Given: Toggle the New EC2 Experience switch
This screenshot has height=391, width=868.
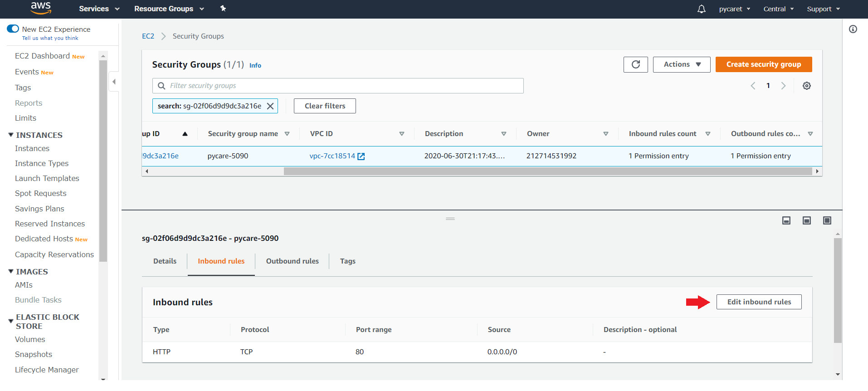Looking at the screenshot, I should [x=13, y=29].
